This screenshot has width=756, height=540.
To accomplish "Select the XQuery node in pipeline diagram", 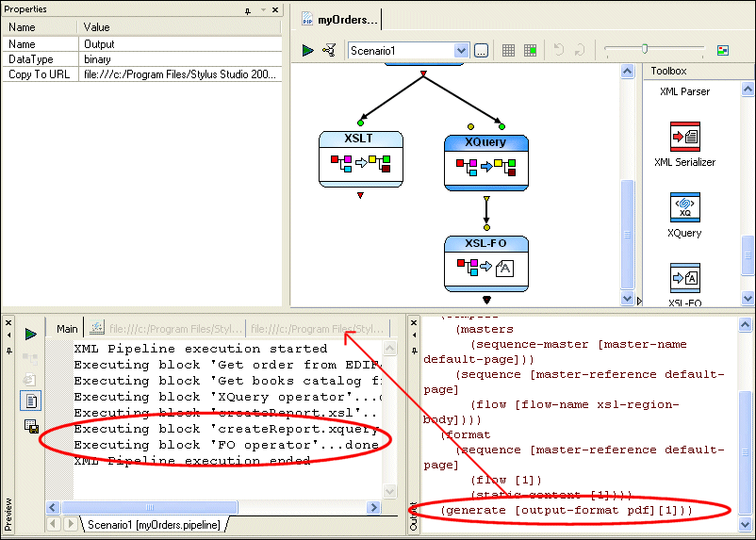I will coord(485,162).
